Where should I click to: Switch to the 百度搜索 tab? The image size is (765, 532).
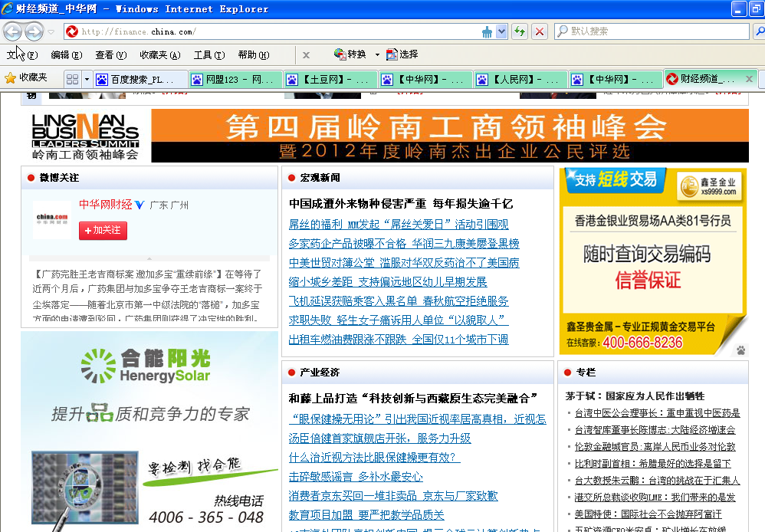[140, 79]
